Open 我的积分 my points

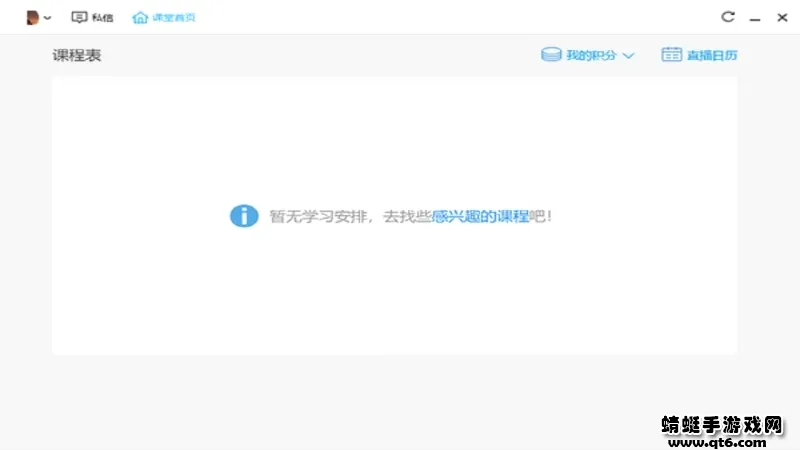click(x=587, y=55)
